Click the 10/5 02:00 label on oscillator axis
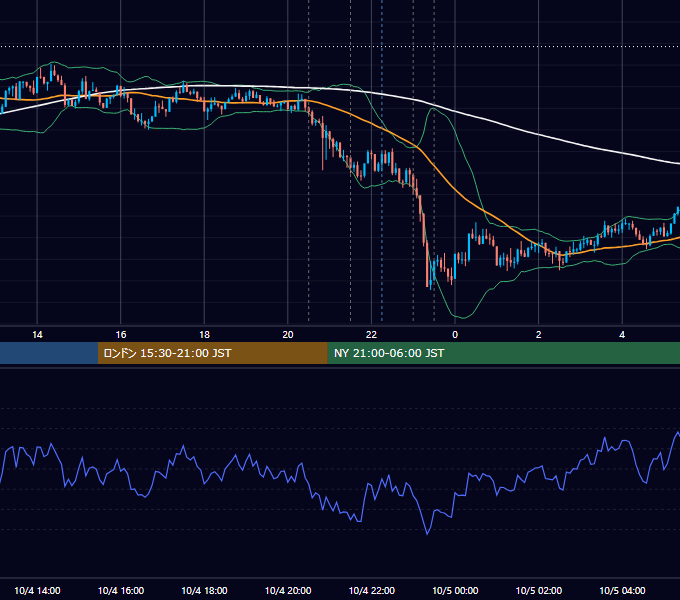 point(539,590)
